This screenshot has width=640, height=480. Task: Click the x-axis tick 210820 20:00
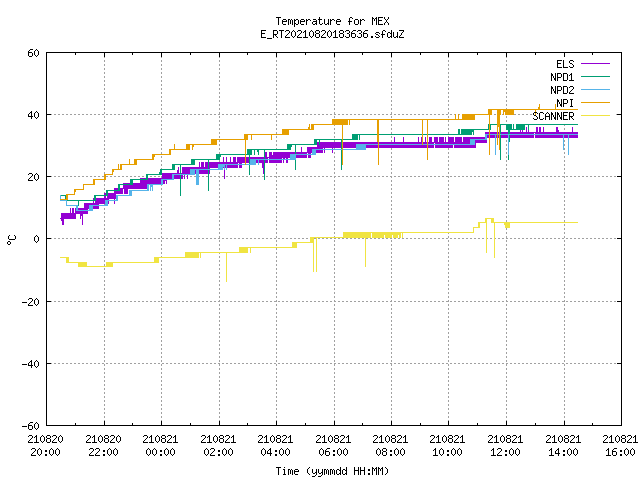[46, 446]
